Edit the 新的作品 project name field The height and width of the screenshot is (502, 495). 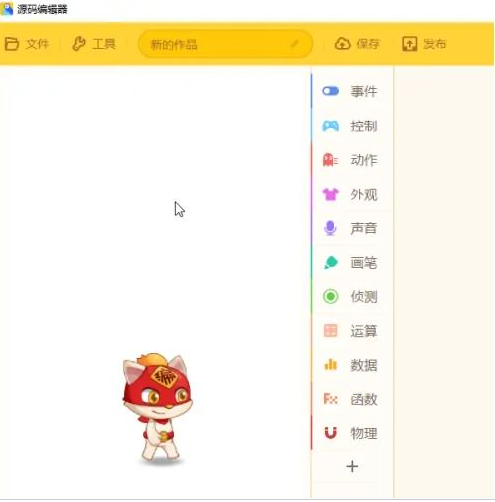225,44
